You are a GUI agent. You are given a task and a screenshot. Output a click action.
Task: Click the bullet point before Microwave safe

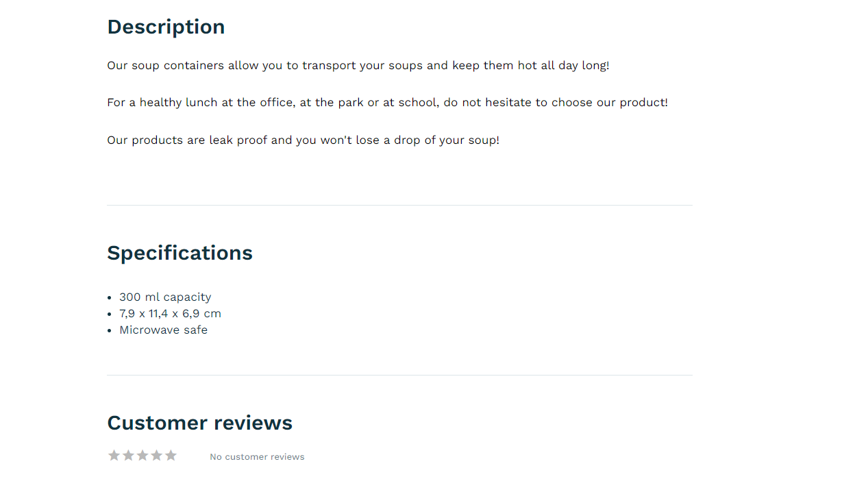coord(110,330)
